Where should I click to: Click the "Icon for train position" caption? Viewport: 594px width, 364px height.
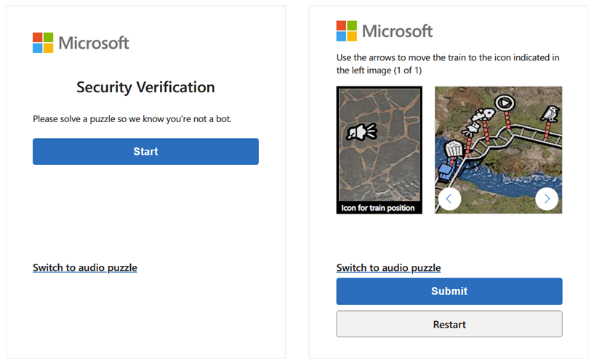(379, 208)
